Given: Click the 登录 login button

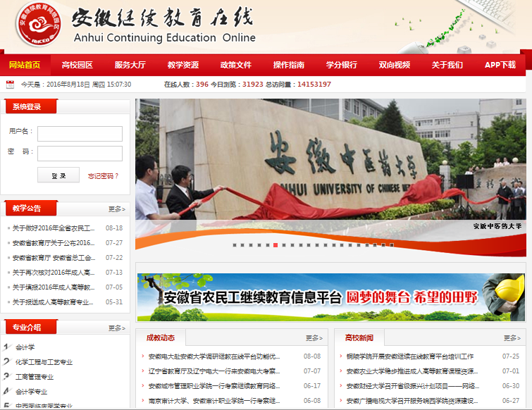Looking at the screenshot, I should 58,175.
